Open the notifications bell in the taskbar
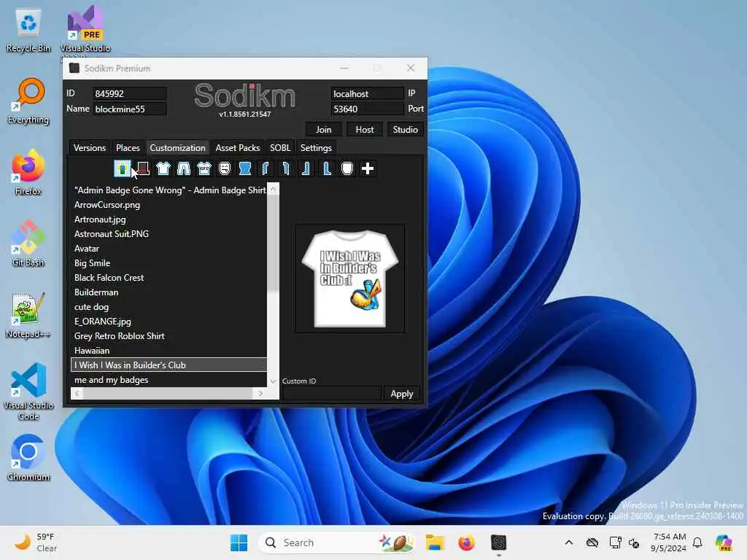The image size is (747, 560). 697,542
